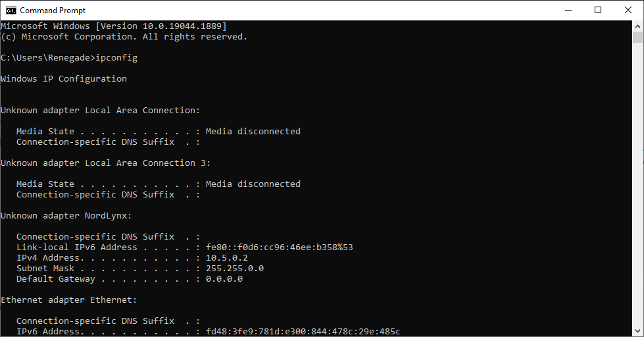Viewport: 644px width, 337px height.
Task: Minimize the Command Prompt window
Action: (x=568, y=11)
